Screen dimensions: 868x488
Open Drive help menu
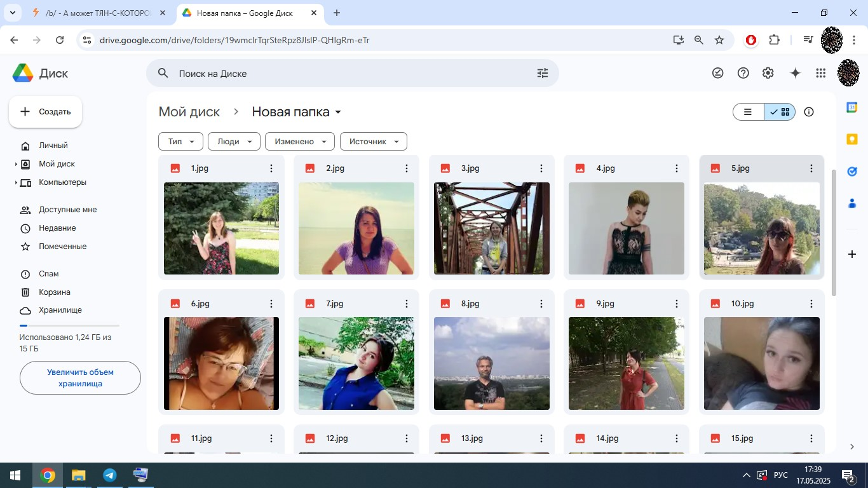pyautogui.click(x=743, y=73)
